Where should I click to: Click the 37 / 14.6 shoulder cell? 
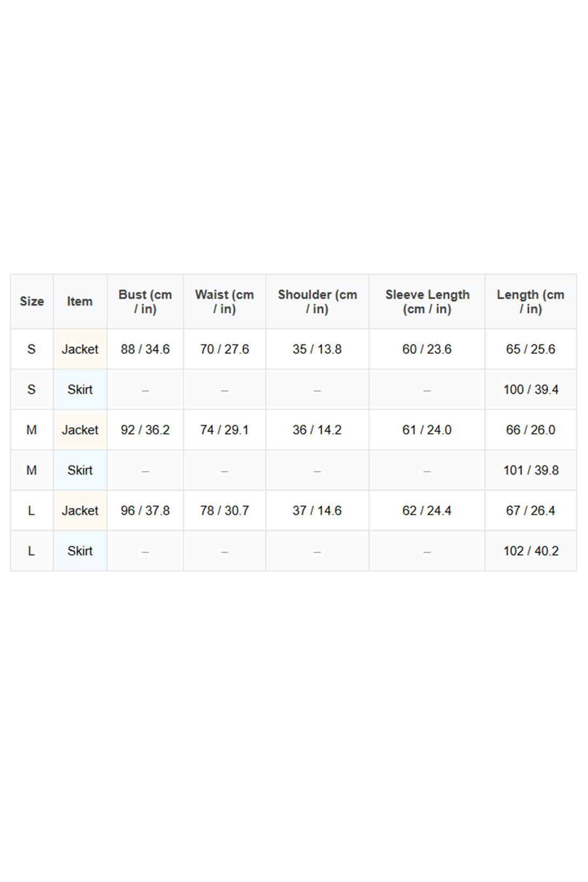(317, 511)
